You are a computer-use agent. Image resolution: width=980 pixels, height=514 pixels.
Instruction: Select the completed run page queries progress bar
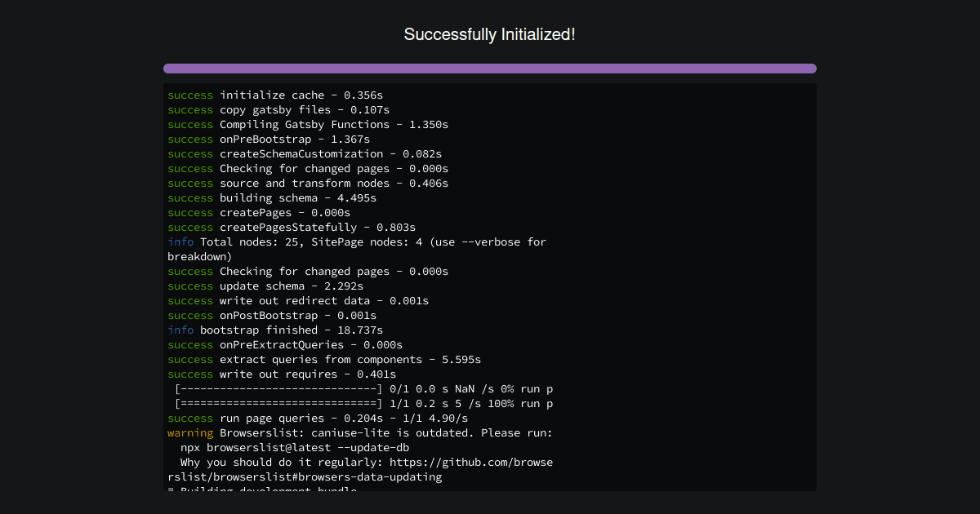click(x=327, y=403)
